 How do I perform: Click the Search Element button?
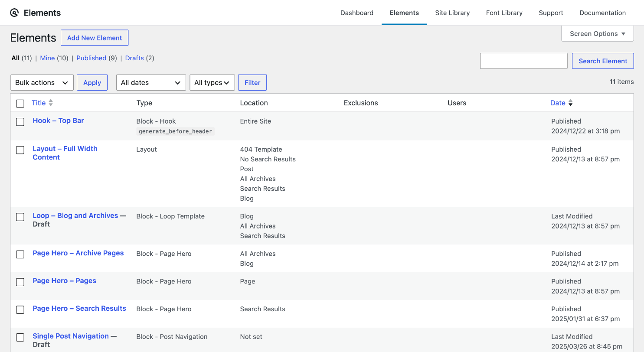click(x=603, y=61)
